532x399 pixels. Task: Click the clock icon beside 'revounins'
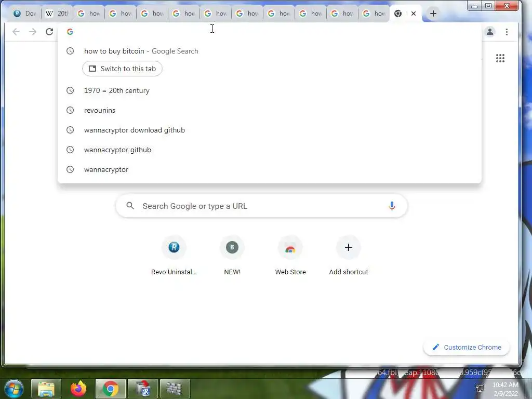tap(70, 110)
